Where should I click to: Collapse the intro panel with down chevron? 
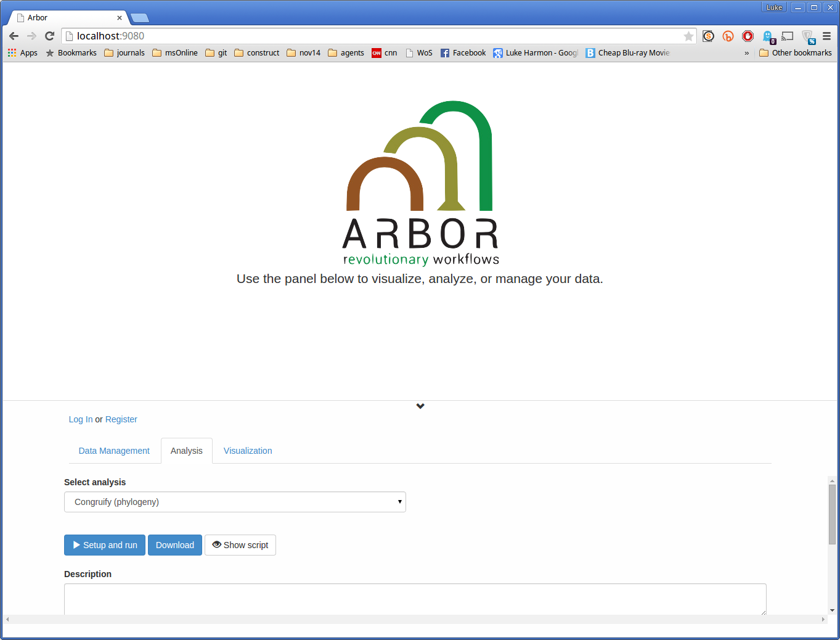[420, 406]
